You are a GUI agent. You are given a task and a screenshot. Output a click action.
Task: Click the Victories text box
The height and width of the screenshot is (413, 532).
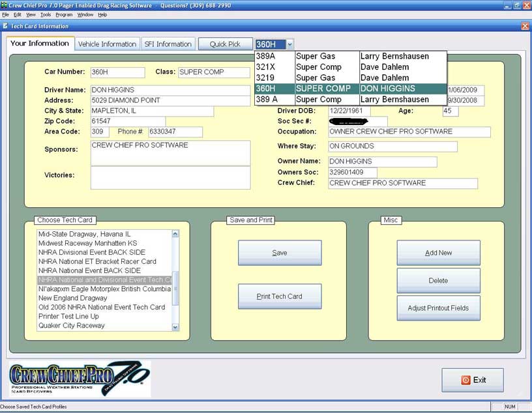pos(170,178)
